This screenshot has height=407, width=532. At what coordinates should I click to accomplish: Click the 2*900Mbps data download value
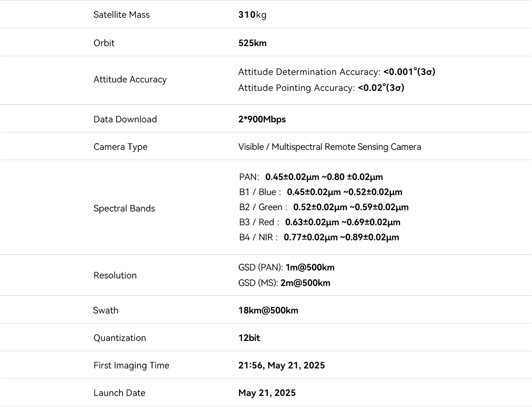(x=262, y=119)
